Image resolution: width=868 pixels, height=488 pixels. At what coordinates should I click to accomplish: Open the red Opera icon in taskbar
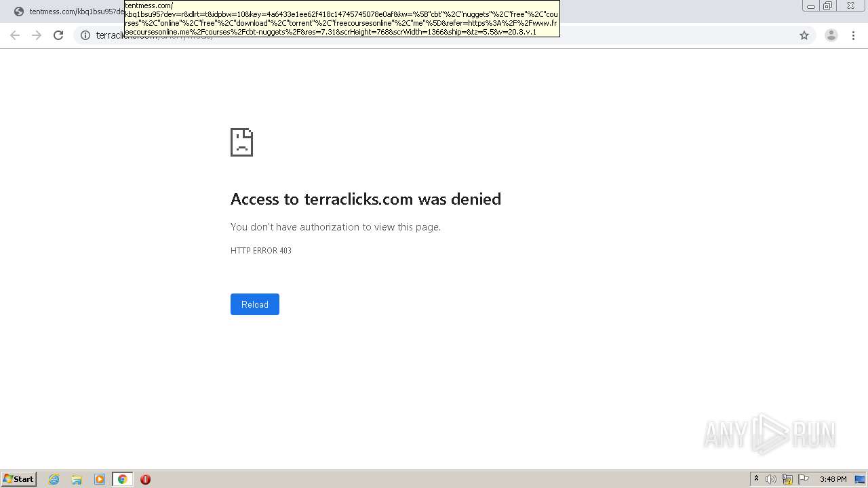[x=145, y=479]
